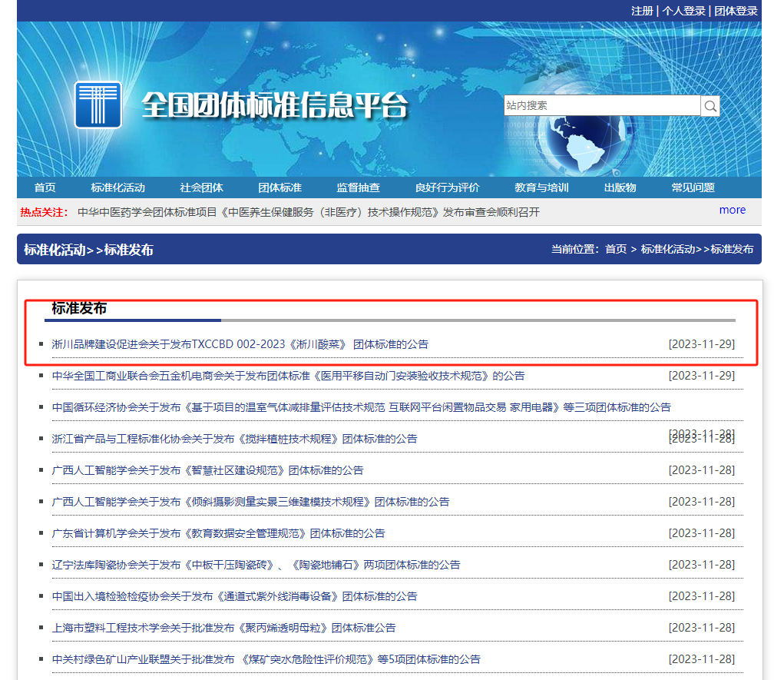Open the 淅川酸菜 standard announcement
Image resolution: width=784 pixels, height=680 pixels.
click(x=240, y=344)
